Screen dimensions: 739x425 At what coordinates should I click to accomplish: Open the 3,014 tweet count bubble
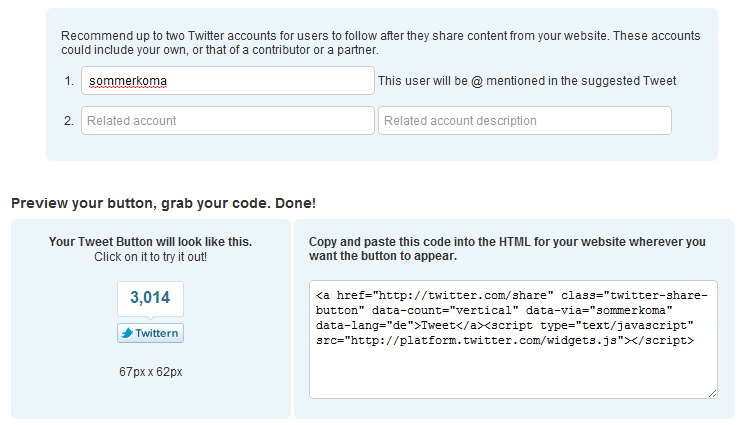[150, 299]
